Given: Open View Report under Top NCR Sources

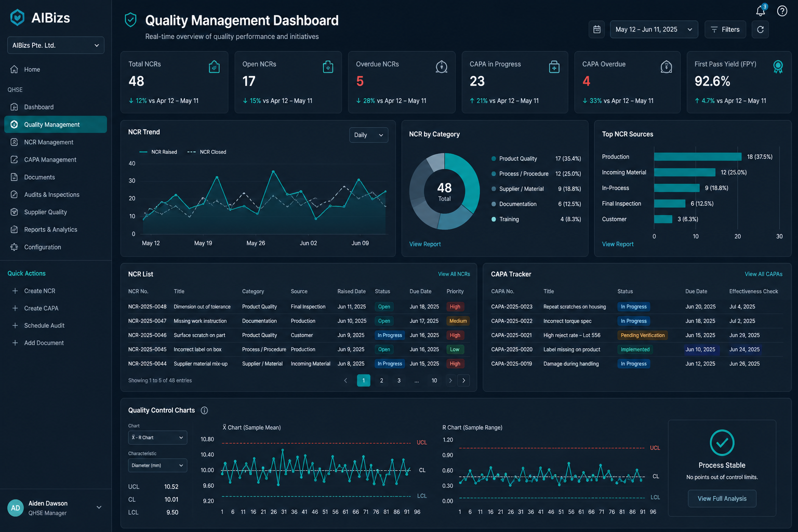Looking at the screenshot, I should 618,244.
